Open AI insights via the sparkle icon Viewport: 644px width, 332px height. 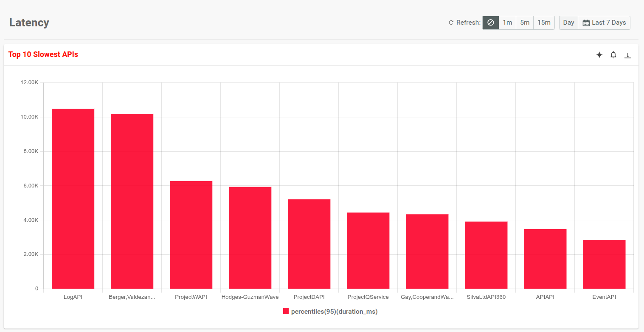tap(599, 55)
